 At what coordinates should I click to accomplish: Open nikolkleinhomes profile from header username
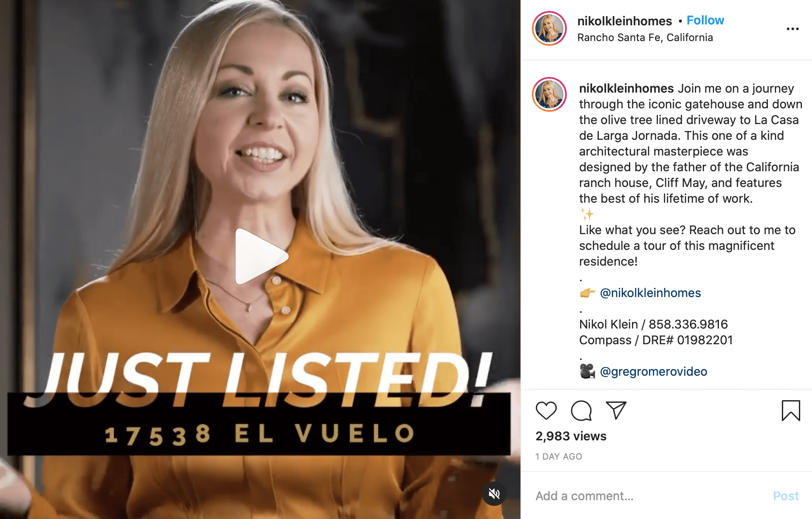tap(625, 21)
